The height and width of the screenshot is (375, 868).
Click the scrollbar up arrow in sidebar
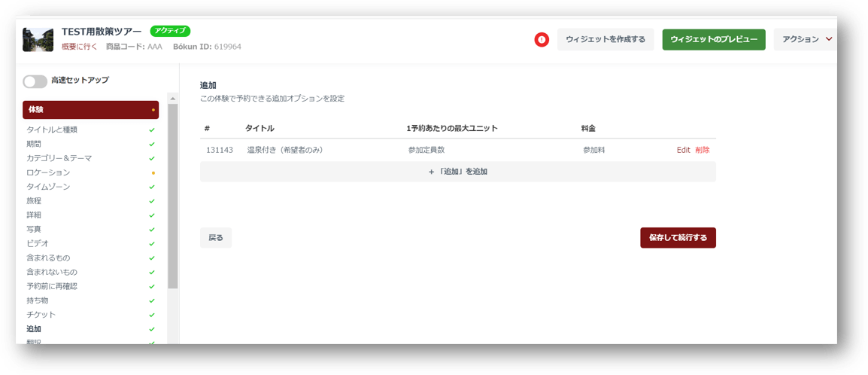tap(173, 99)
